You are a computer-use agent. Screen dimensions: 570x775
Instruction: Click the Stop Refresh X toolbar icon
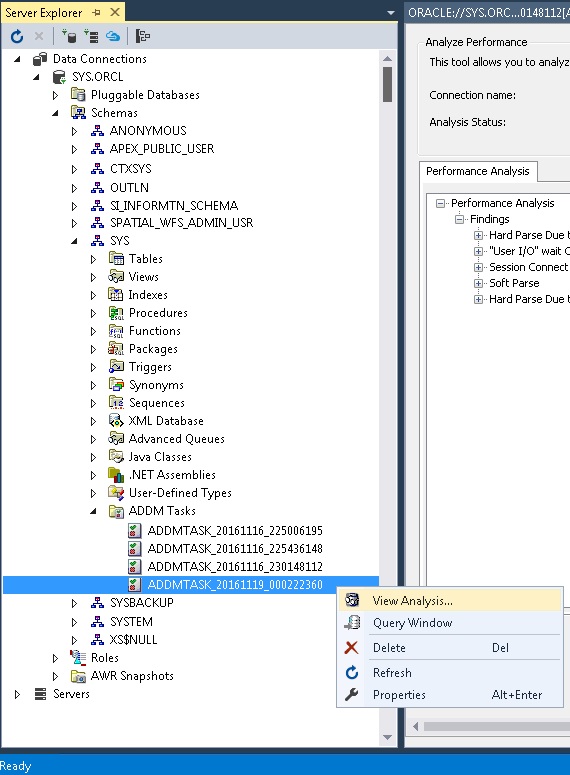39,36
